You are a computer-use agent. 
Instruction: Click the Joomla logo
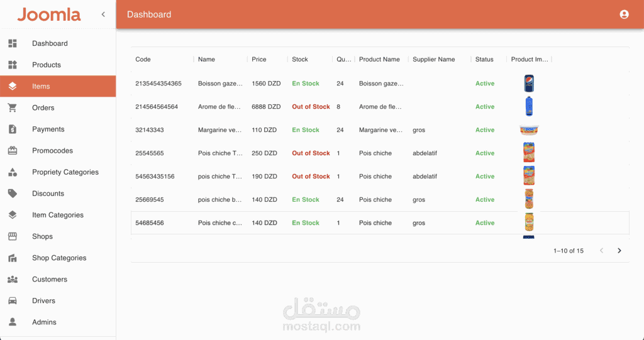(x=49, y=15)
